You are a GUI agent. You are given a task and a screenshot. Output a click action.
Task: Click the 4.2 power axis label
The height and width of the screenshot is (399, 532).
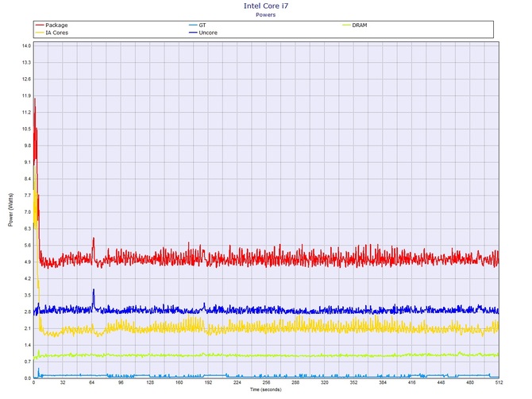point(27,279)
